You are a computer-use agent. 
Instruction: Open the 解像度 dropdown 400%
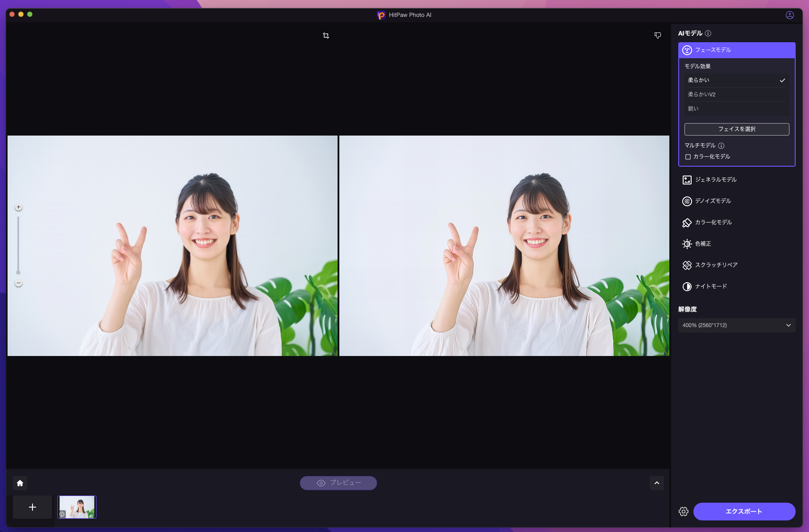click(x=737, y=325)
